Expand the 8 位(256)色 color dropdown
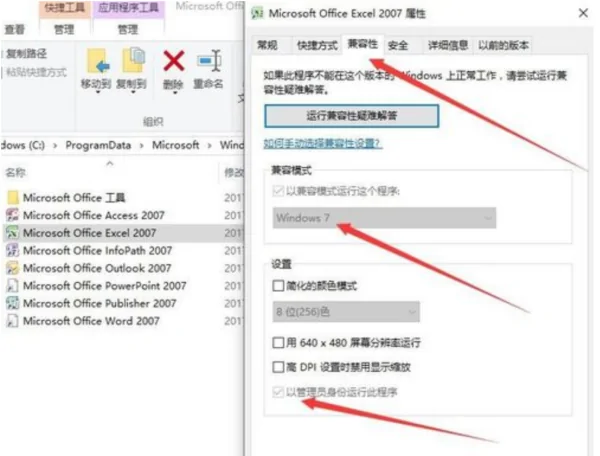 click(346, 312)
